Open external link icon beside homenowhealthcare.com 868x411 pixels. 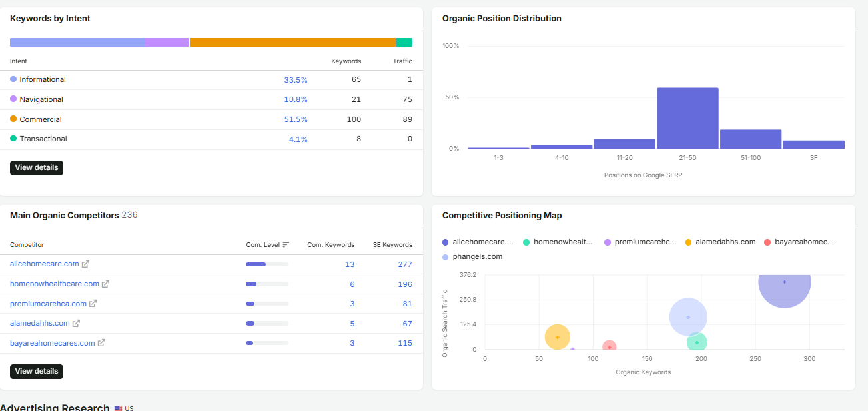point(105,284)
